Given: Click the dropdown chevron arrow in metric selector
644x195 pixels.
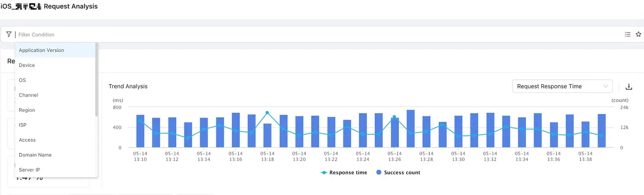Looking at the screenshot, I should pyautogui.click(x=606, y=86).
